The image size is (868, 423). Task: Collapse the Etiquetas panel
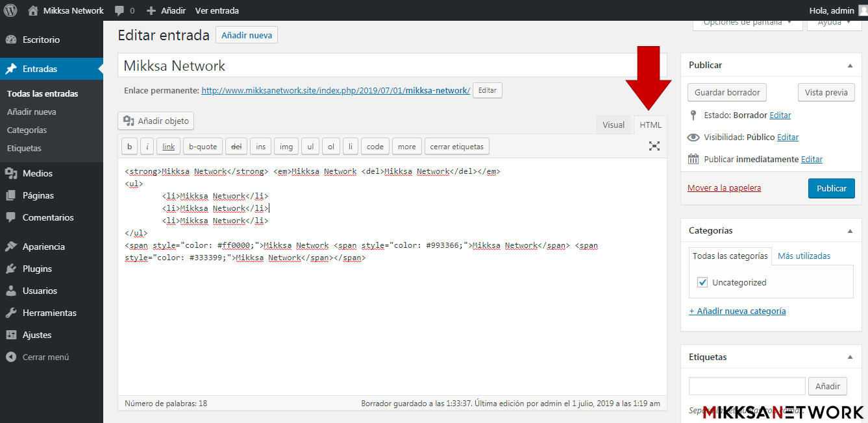tap(850, 357)
